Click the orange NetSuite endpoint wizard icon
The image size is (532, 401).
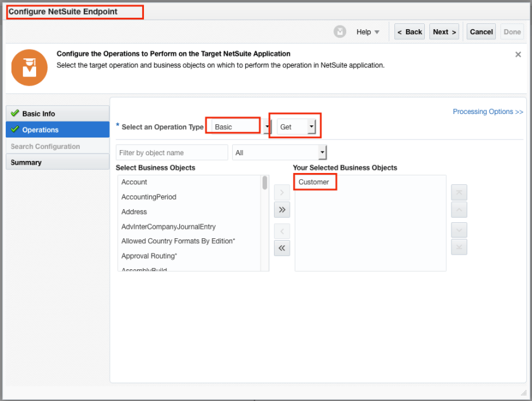point(29,67)
